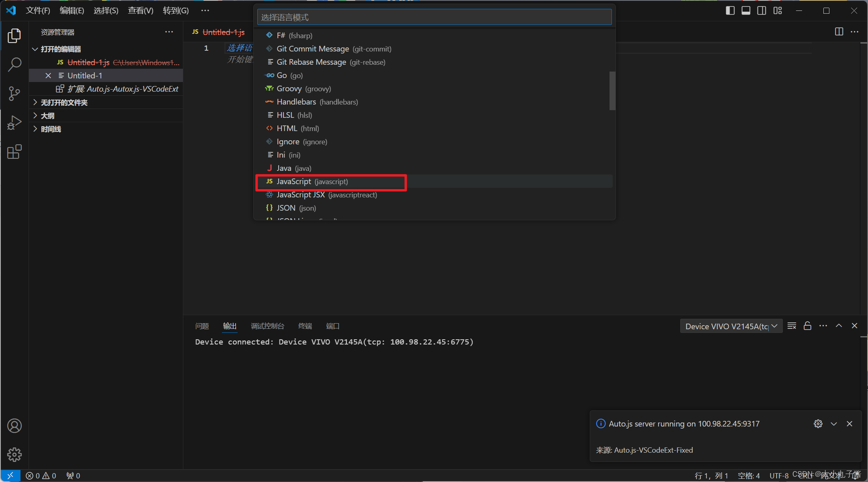Viewport: 868px width, 482px height.
Task: Click the 选择语言模式 input field
Action: point(434,17)
